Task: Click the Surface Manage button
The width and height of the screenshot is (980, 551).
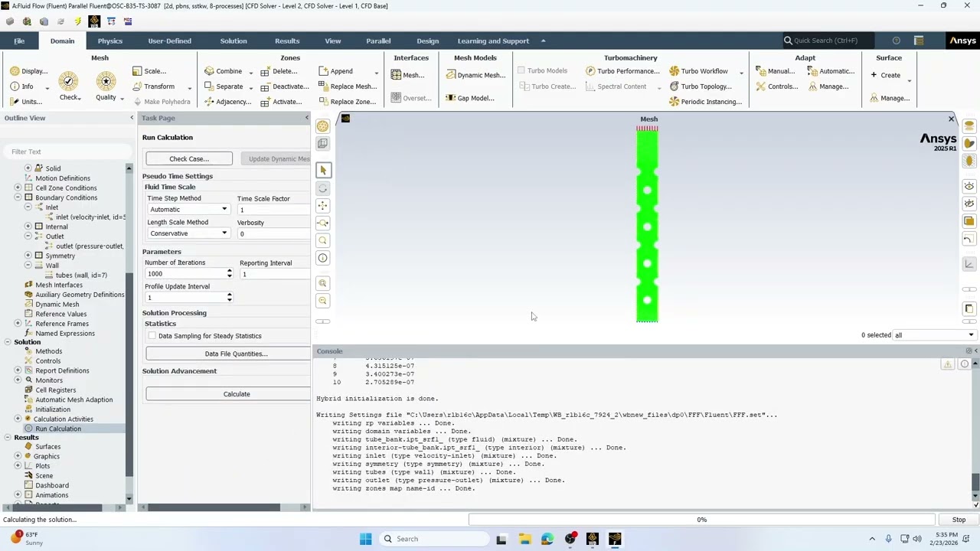Action: pyautogui.click(x=890, y=98)
